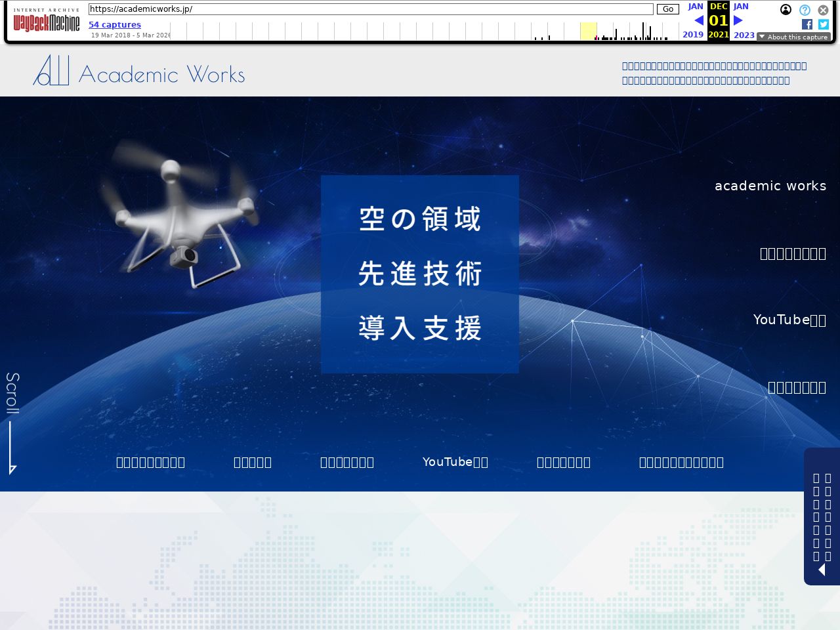Go to next capture arrow
840x630 pixels.
pos(738,20)
